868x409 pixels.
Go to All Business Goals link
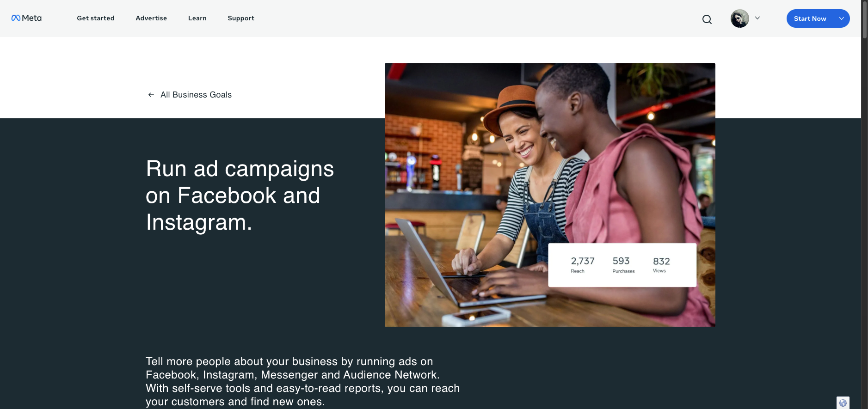(x=196, y=95)
